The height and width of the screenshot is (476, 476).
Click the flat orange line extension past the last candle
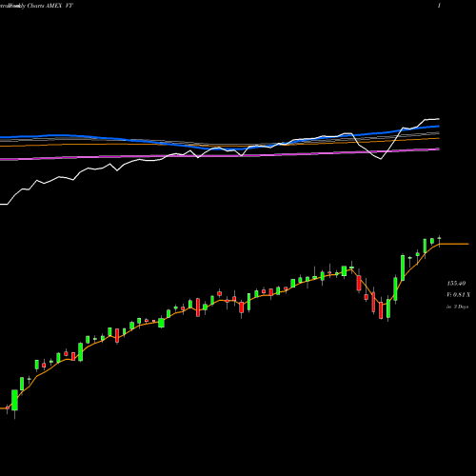(x=454, y=244)
